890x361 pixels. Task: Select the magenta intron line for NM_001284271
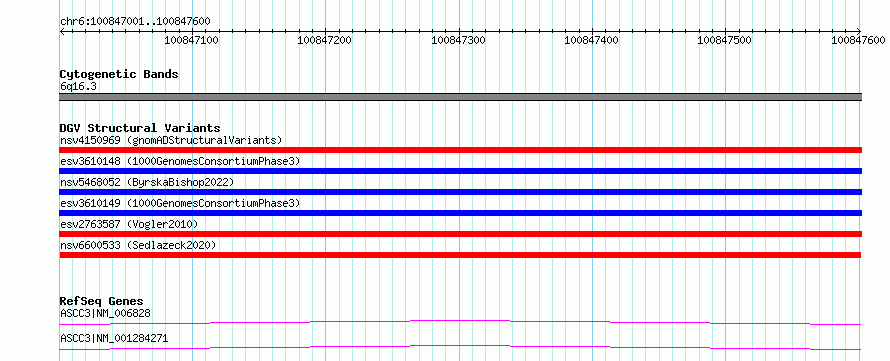click(460, 347)
